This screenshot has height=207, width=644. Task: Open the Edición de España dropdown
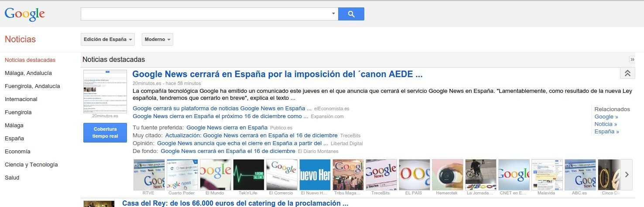click(108, 39)
